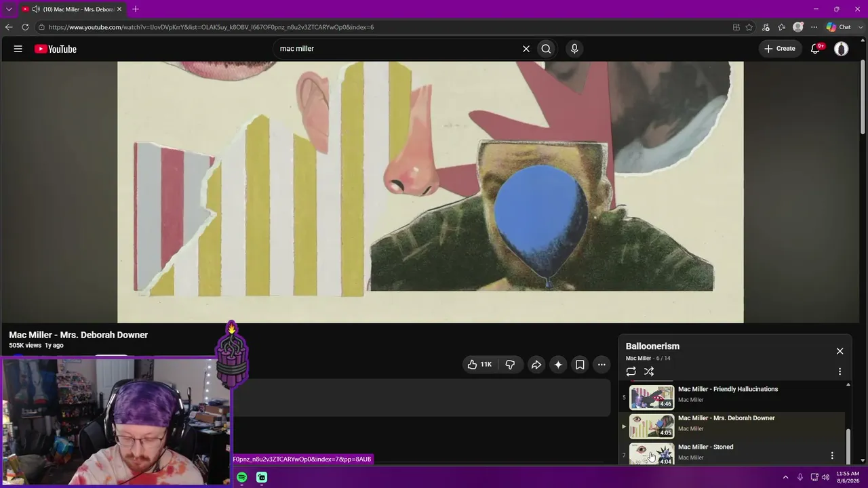The height and width of the screenshot is (488, 868).
Task: Open Balloonerism playlist options menu
Action: (840, 371)
